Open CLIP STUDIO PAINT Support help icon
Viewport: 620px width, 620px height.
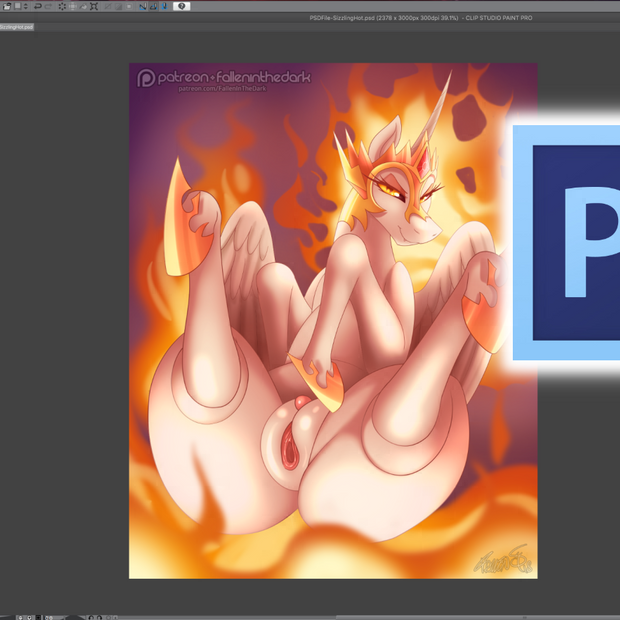181,6
